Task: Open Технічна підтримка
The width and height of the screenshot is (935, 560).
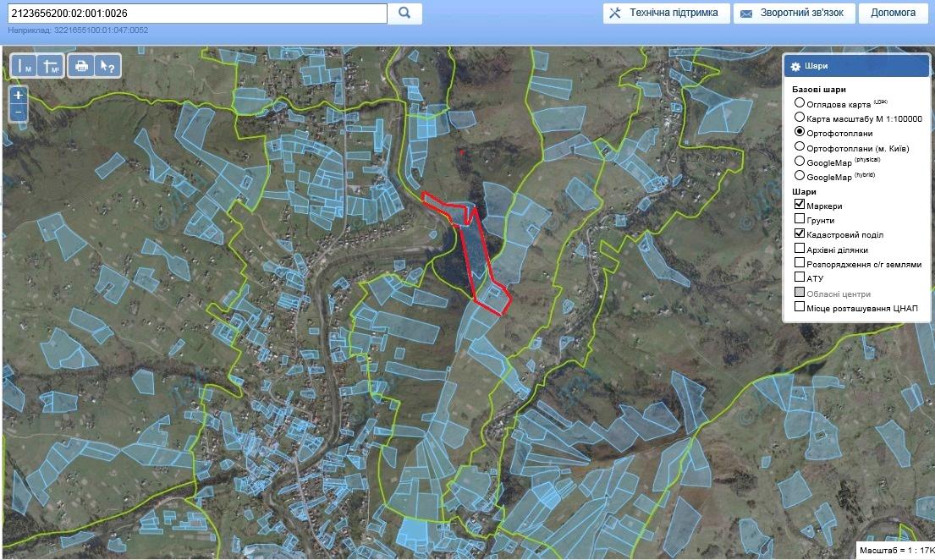Action: tap(666, 13)
